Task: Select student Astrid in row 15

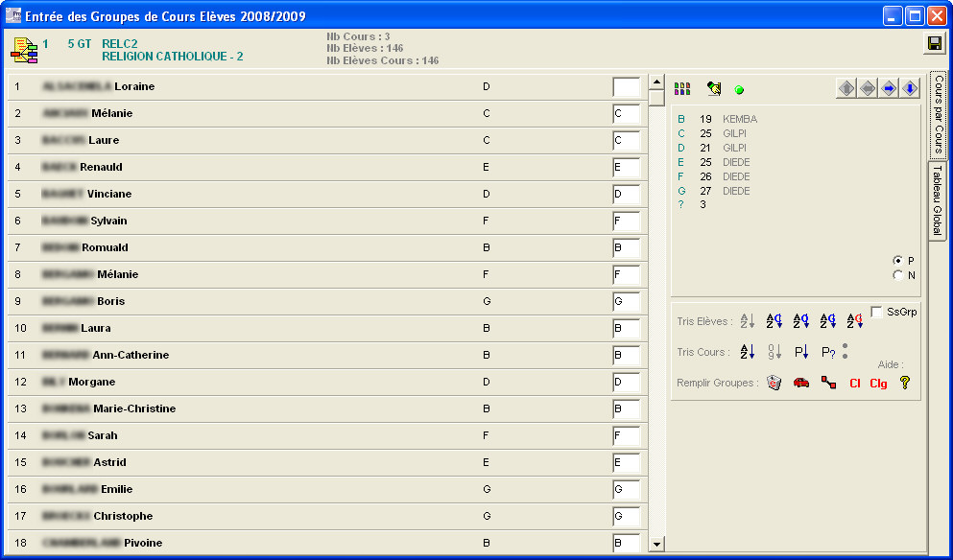Action: (x=327, y=462)
